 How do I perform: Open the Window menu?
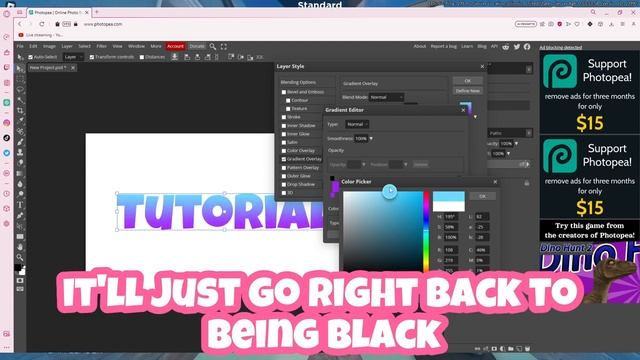(136, 47)
